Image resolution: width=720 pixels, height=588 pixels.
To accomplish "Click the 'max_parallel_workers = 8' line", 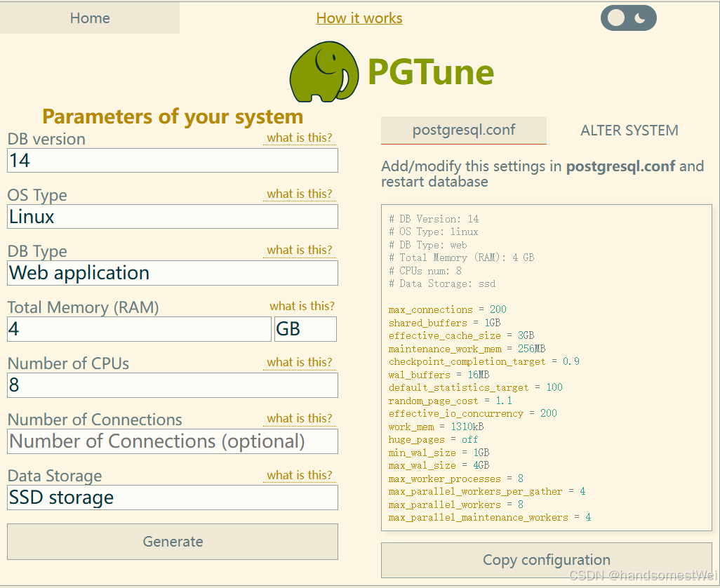I will (456, 505).
